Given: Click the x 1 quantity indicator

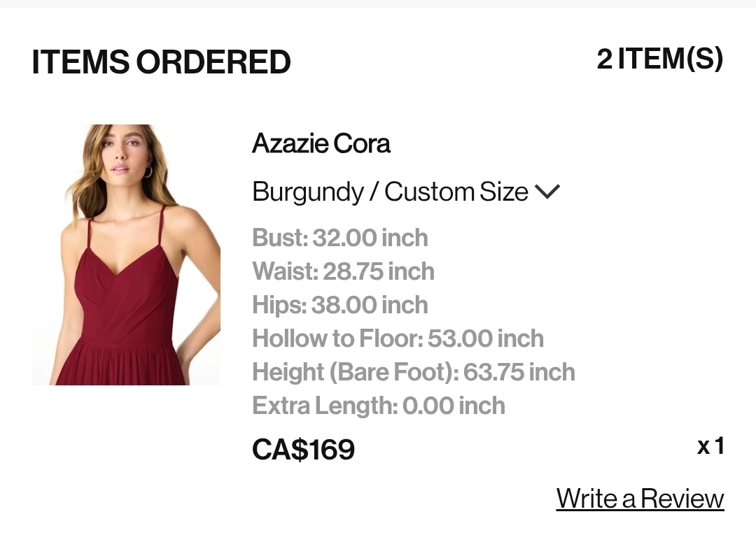Looking at the screenshot, I should pos(710,446).
